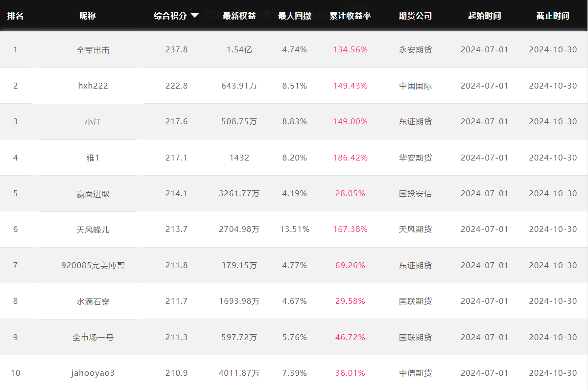Click the 天风期货 company cell
Image resolution: width=588 pixels, height=390 pixels.
pyautogui.click(x=415, y=229)
